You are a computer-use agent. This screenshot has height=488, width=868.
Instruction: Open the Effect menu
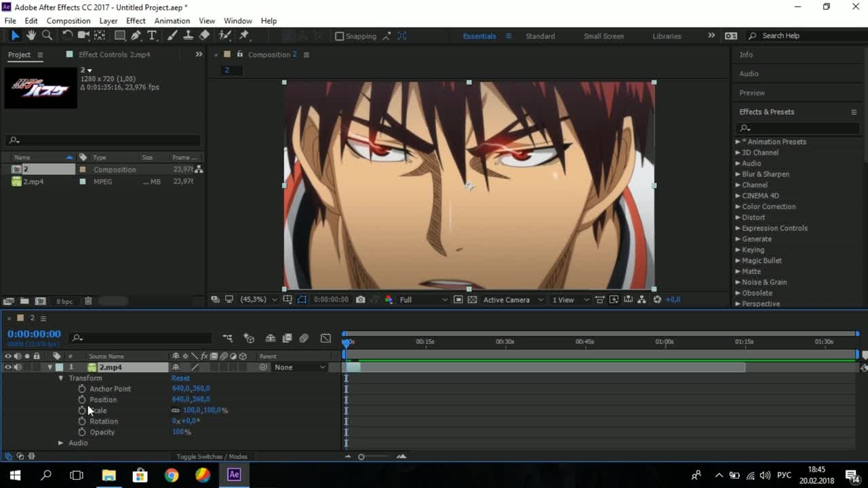pyautogui.click(x=136, y=21)
